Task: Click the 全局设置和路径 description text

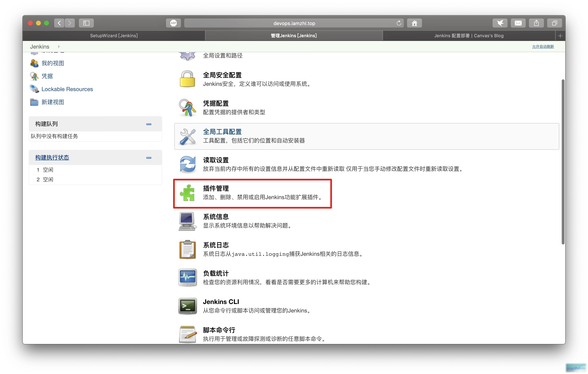Action: pos(223,55)
